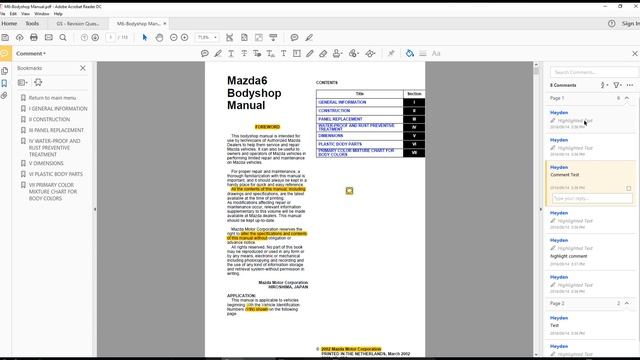Go to previous page arrow button
The height and width of the screenshot is (360, 640).
(84, 38)
